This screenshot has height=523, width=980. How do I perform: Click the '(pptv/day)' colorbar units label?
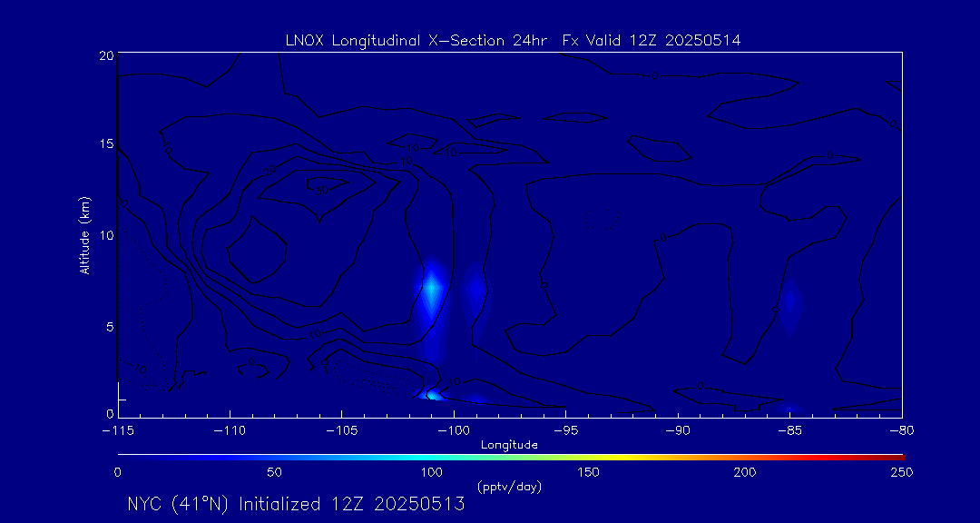(x=509, y=487)
